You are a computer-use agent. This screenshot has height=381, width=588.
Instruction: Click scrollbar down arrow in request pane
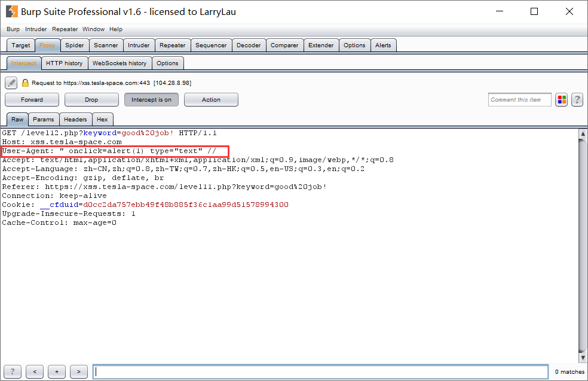click(583, 358)
